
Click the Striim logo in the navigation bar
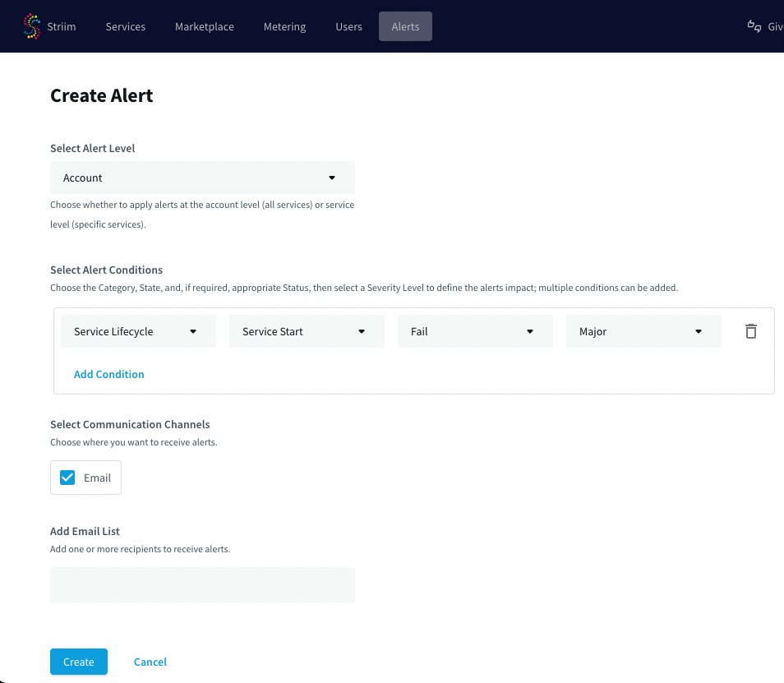pos(32,25)
